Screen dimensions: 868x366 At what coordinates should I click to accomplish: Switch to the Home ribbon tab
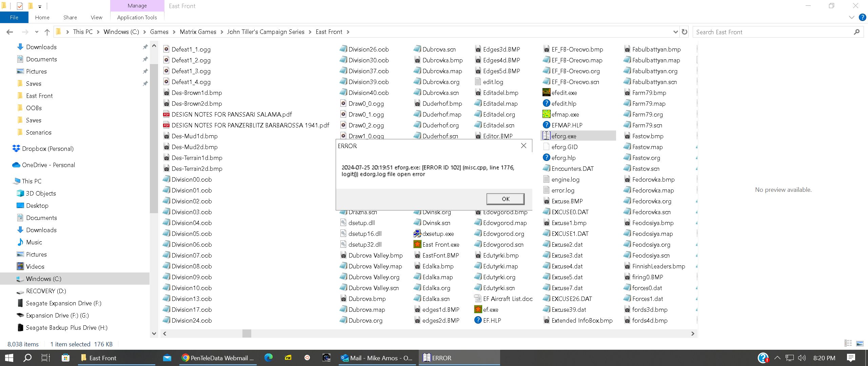click(x=42, y=17)
